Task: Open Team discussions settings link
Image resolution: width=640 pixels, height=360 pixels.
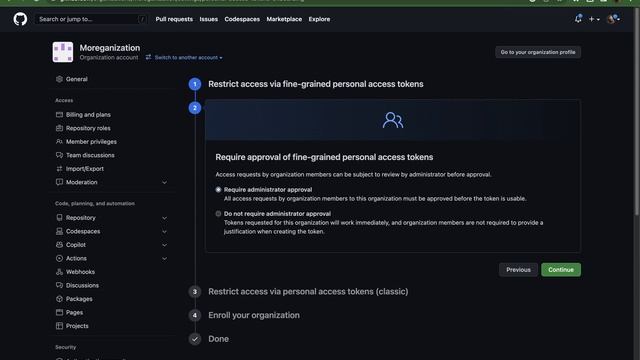Action: (x=90, y=155)
